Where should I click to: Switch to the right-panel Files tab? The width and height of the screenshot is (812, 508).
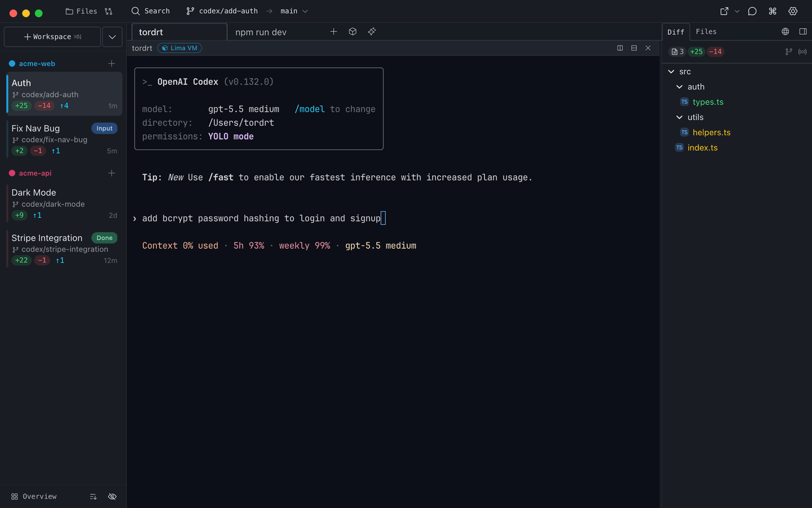(706, 32)
